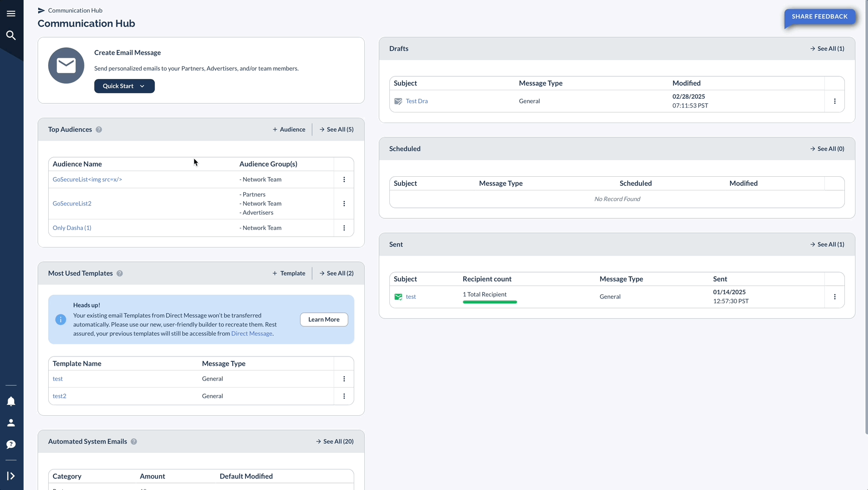The image size is (868, 490).
Task: Open the three-dot menu for GoSecureList2
Action: [344, 203]
